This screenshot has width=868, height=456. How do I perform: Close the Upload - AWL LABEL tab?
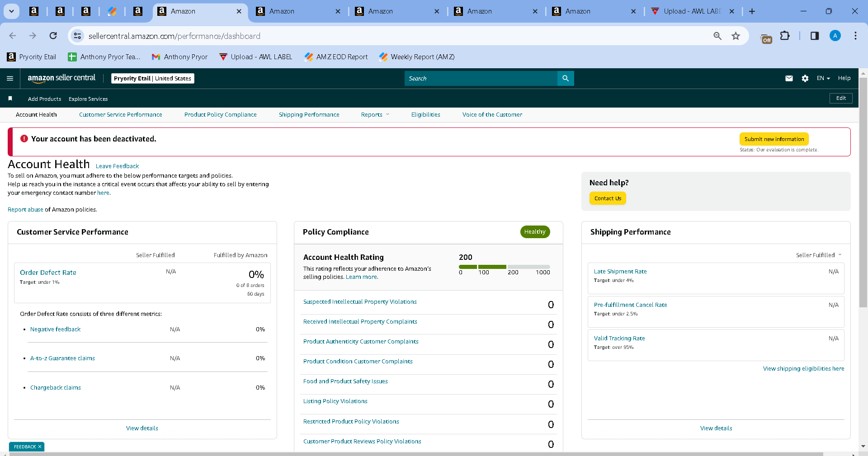tap(732, 11)
